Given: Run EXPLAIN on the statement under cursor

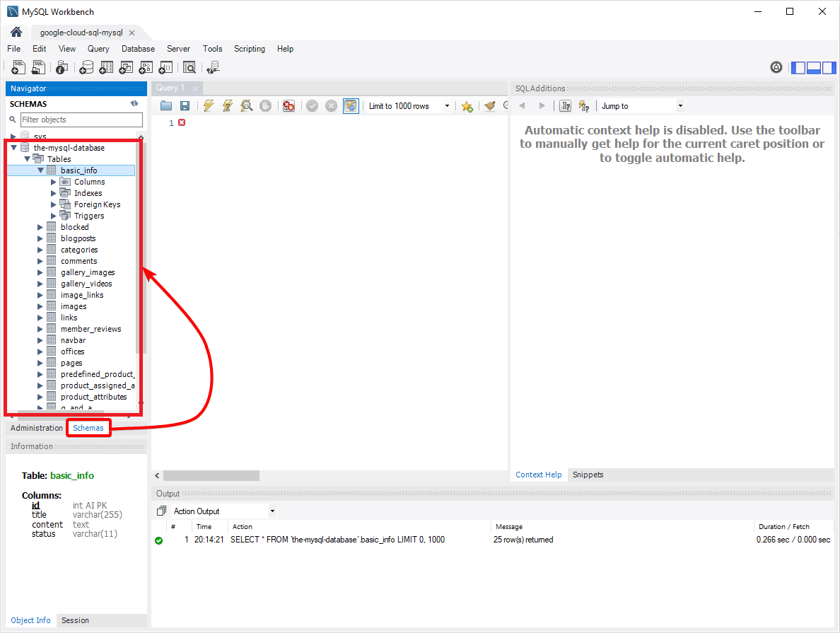Looking at the screenshot, I should [x=247, y=106].
